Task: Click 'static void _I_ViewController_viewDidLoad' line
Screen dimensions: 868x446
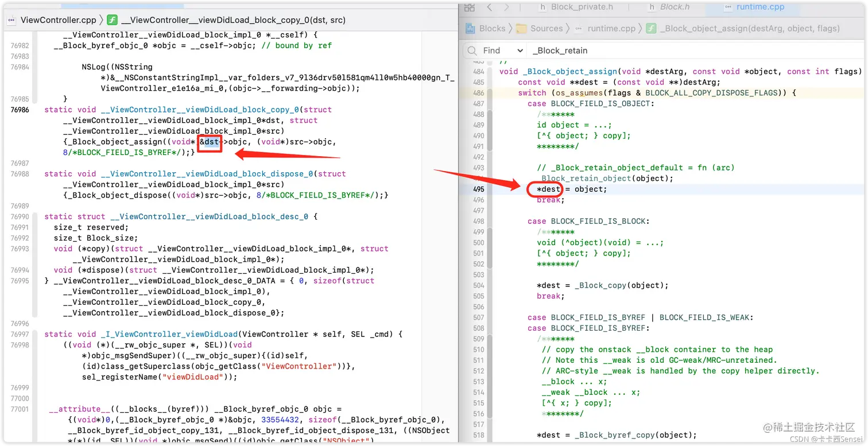Action: pyautogui.click(x=224, y=335)
